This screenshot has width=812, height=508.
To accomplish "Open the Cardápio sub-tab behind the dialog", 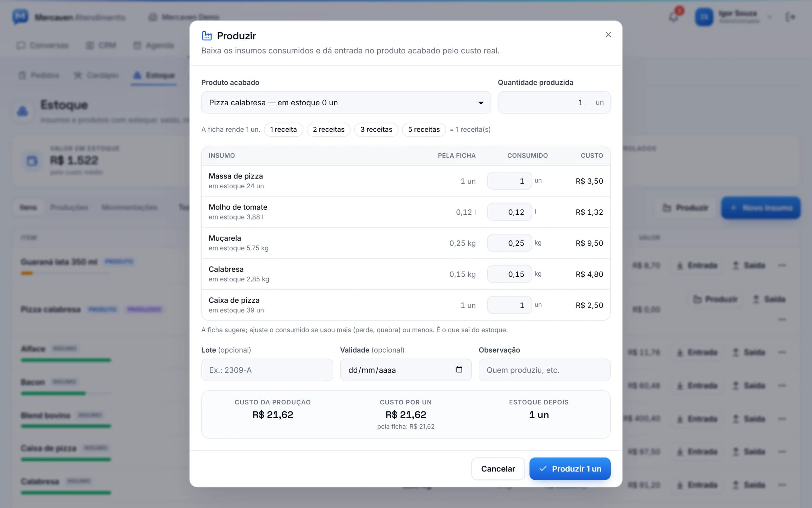I will pyautogui.click(x=96, y=75).
